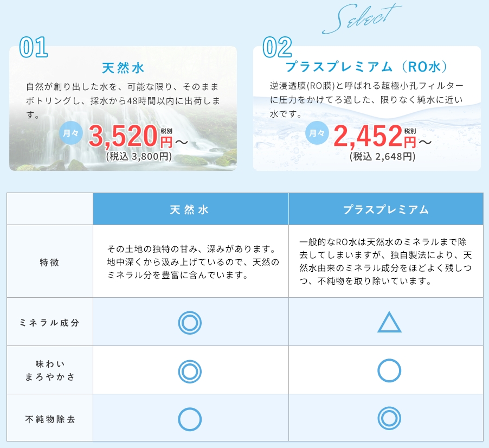Click the 天然水 card title text
489x448 pixels.
click(x=123, y=68)
